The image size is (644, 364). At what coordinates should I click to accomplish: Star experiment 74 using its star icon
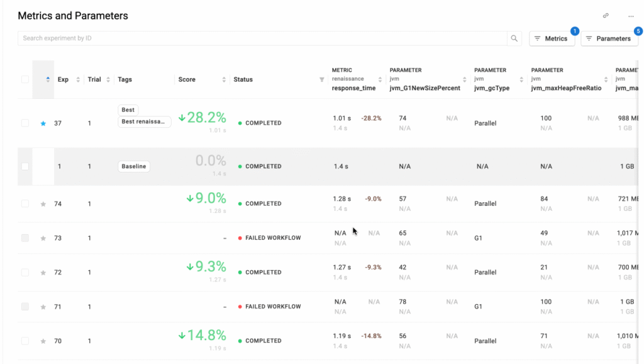click(43, 203)
